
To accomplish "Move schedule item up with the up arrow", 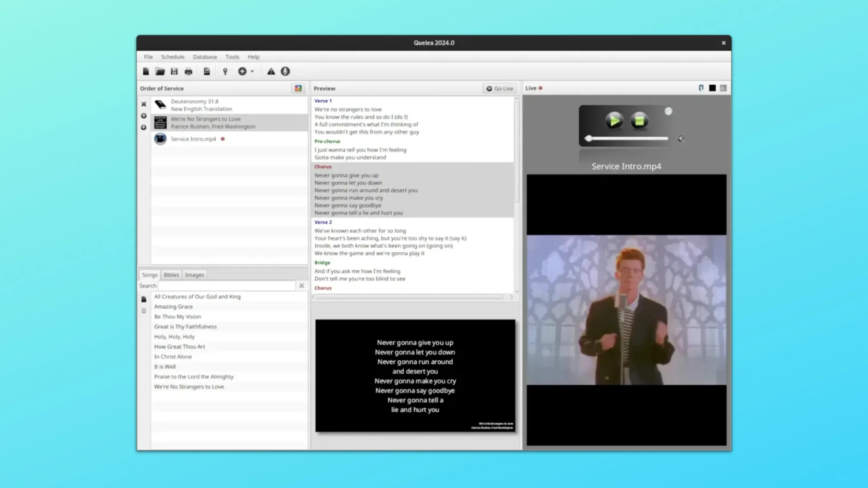I will (144, 116).
